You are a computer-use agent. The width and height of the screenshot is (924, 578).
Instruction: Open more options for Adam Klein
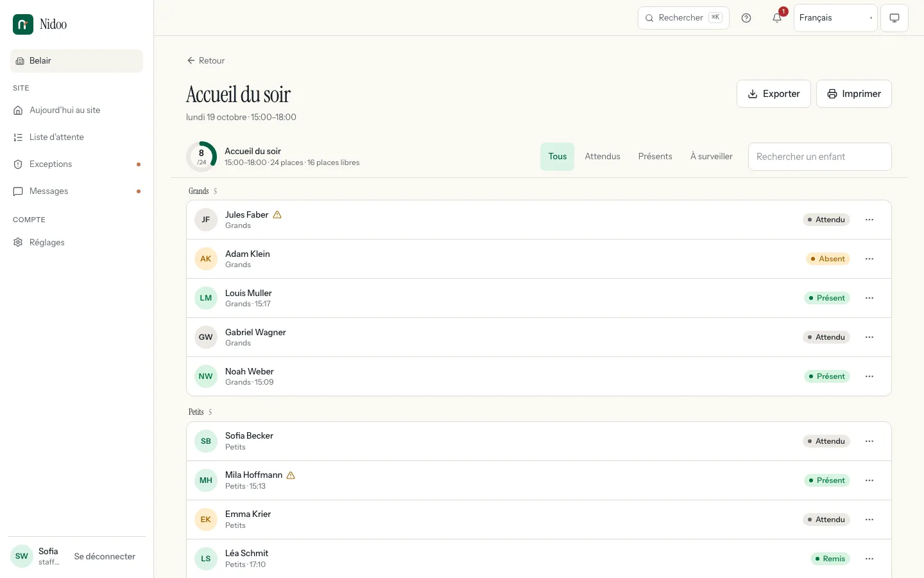coord(869,259)
